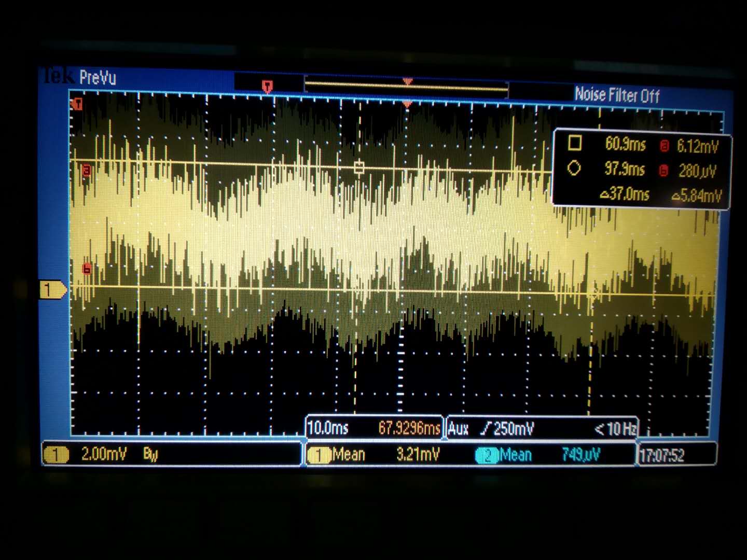Click the Noise Filter Off label
The image size is (747, 560).
coord(617,95)
